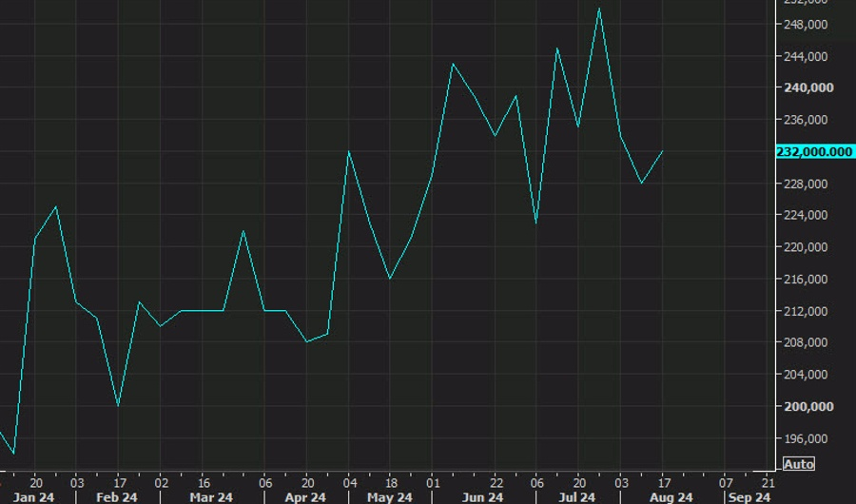Click the Aug 24 month label
This screenshot has width=856, height=504.
coord(671,497)
